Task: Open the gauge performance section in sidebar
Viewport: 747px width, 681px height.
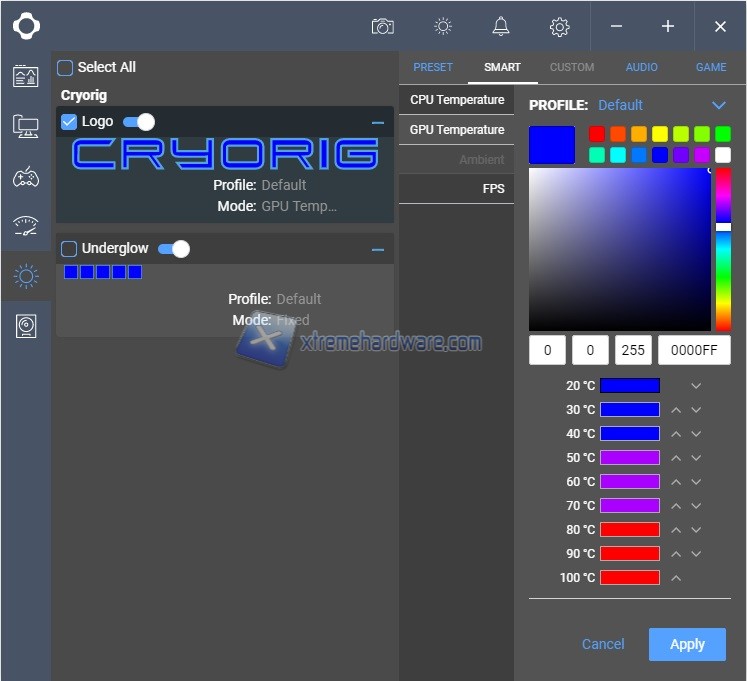Action: click(x=25, y=226)
